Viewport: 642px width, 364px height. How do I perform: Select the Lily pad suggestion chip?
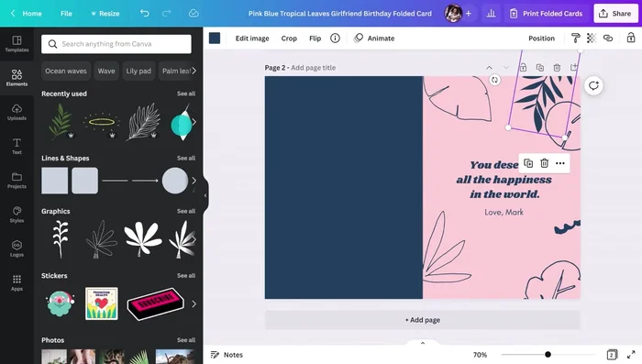[x=138, y=71]
